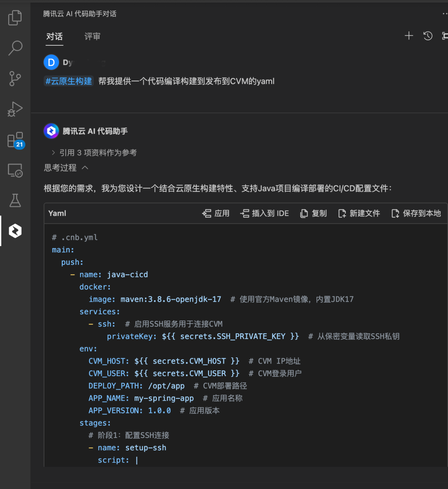Click the 'push:' code line

(x=72, y=262)
